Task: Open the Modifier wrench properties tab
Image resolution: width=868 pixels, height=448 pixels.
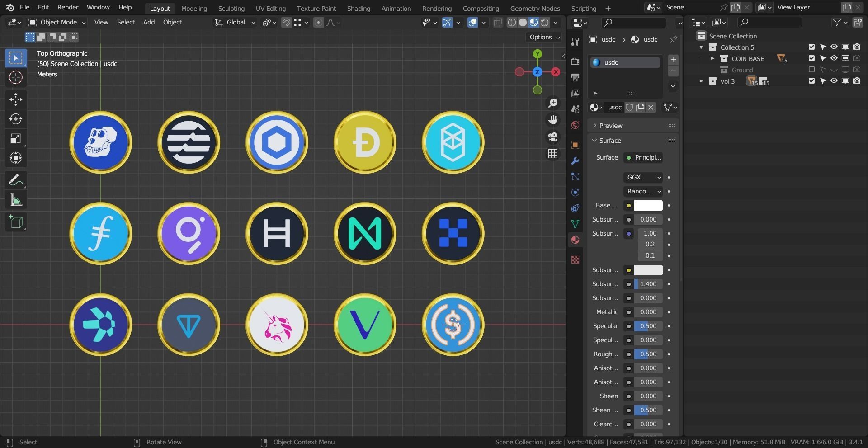Action: 575,160
